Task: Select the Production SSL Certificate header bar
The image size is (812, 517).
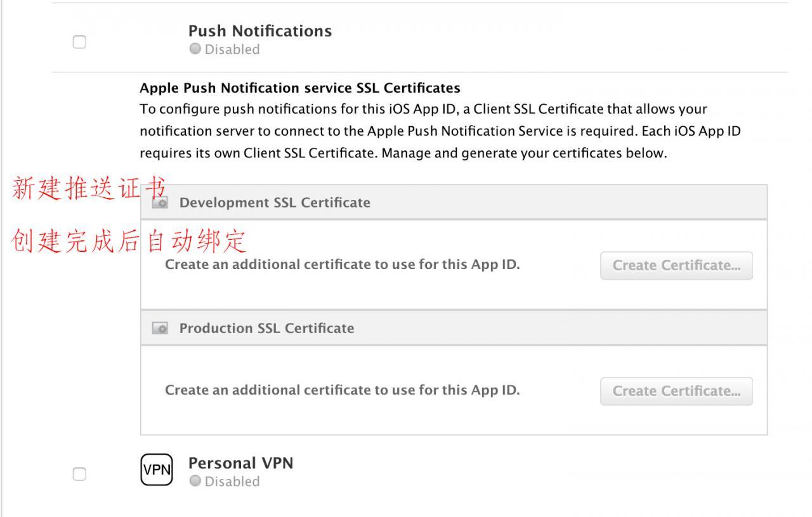Action: point(454,328)
